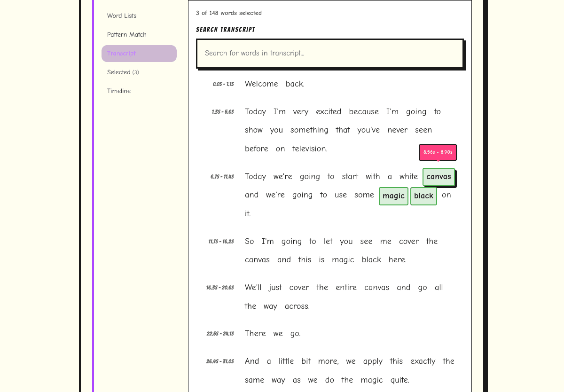Click the pink 8.56s - 8.90s time tooltip
Screen dimensions: 564x392
[438, 152]
